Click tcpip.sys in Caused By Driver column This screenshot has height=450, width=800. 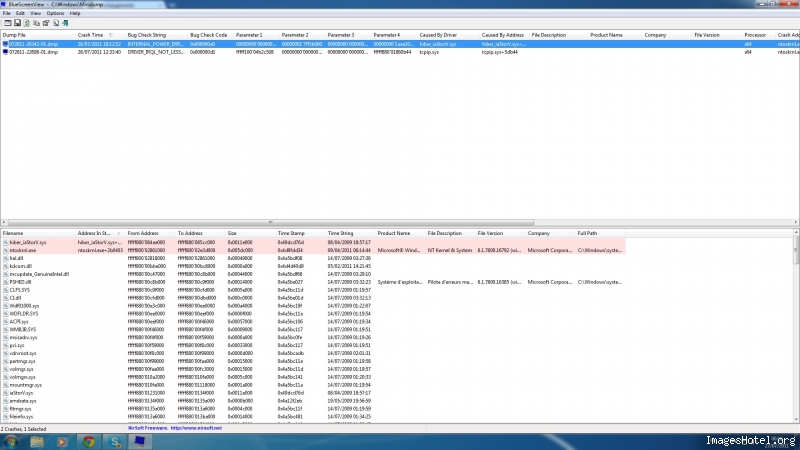point(429,52)
